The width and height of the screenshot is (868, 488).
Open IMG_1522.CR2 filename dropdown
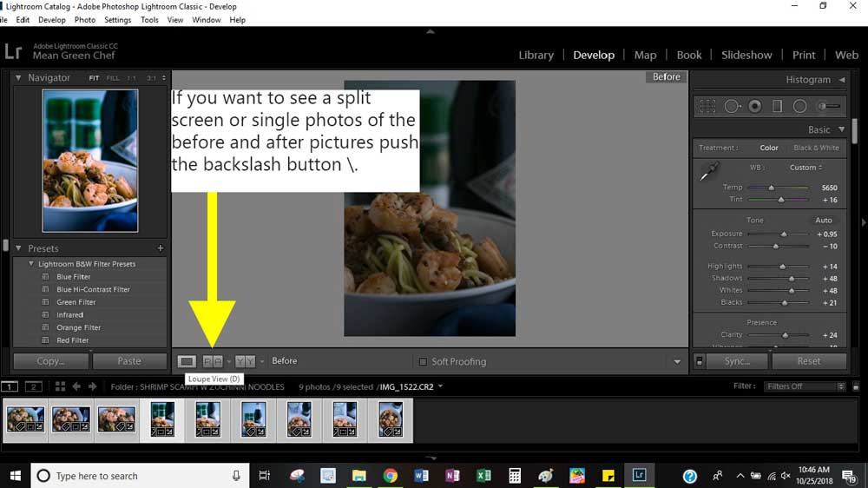[440, 386]
